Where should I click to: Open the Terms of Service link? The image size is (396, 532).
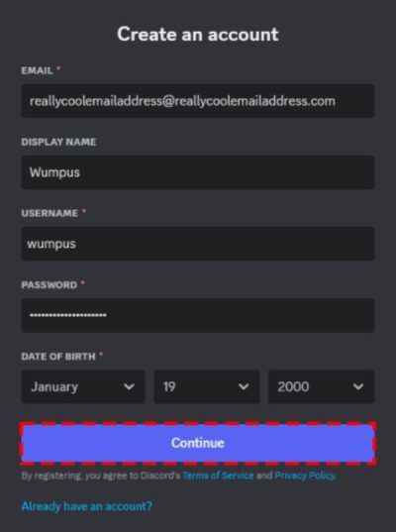pos(218,476)
